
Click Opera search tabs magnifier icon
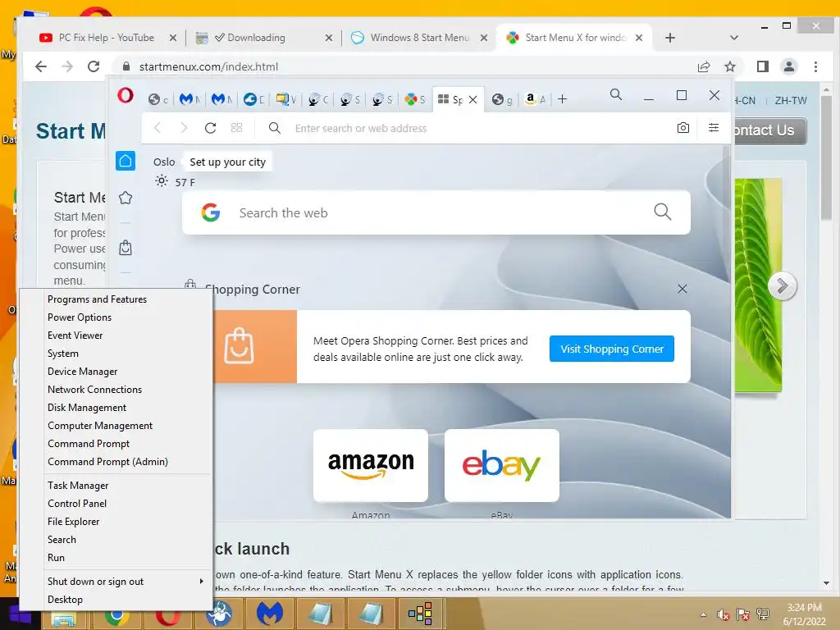[616, 95]
